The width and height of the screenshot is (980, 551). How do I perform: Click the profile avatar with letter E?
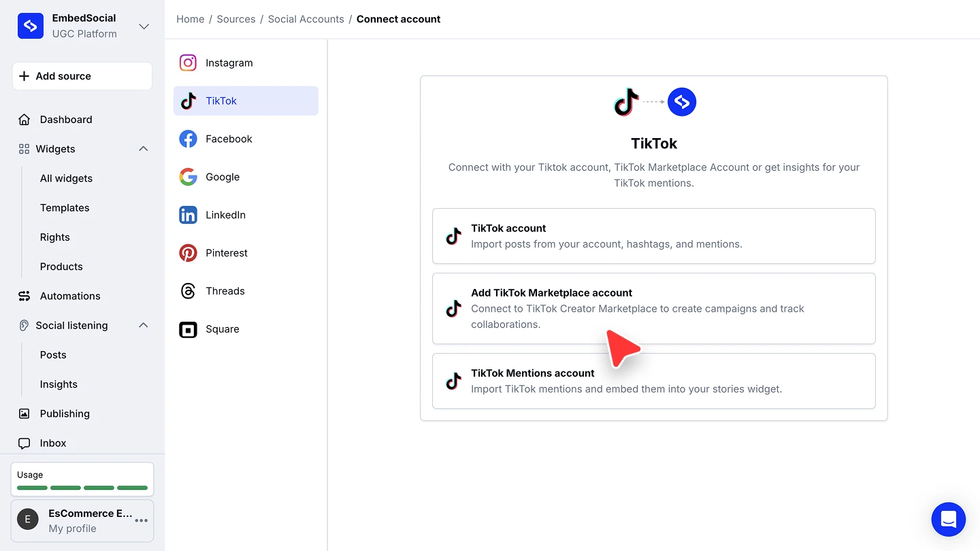(28, 520)
